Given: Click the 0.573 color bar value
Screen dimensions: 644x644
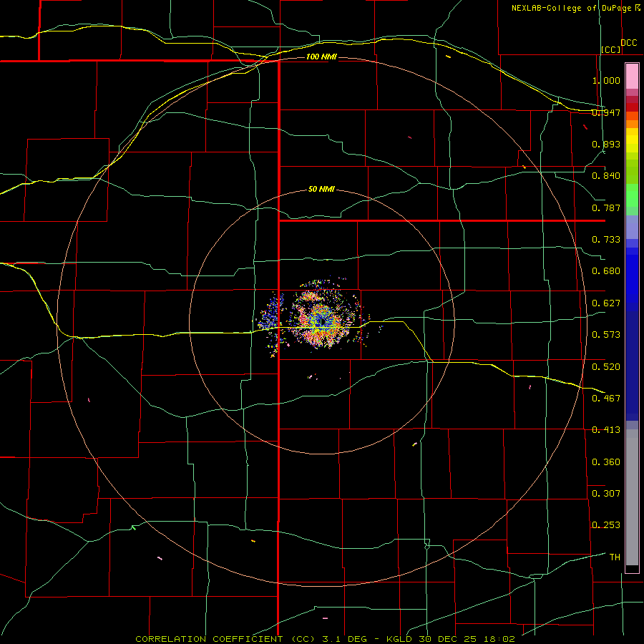Looking at the screenshot, I should pyautogui.click(x=606, y=335).
